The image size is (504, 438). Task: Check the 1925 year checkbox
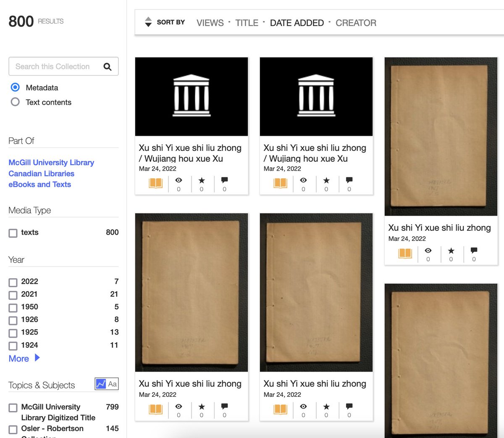click(x=13, y=333)
